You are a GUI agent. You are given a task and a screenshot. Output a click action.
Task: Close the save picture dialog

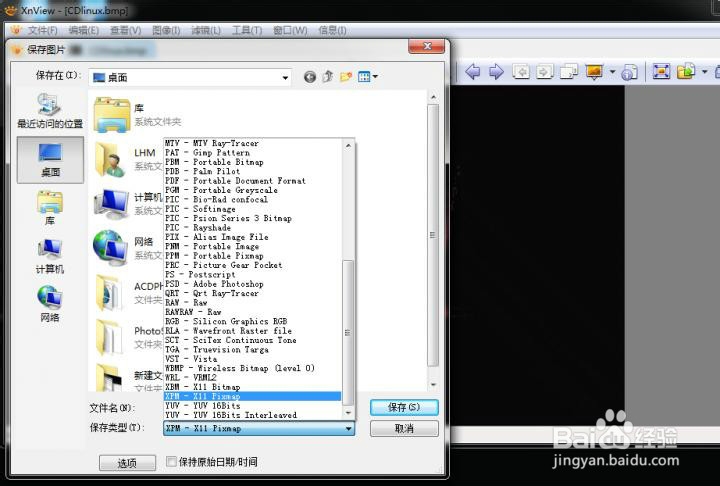click(427, 46)
